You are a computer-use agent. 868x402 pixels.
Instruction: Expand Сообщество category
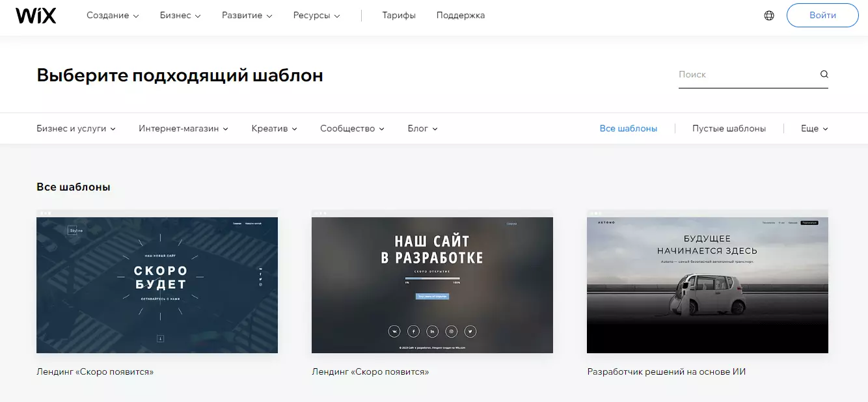tap(352, 129)
